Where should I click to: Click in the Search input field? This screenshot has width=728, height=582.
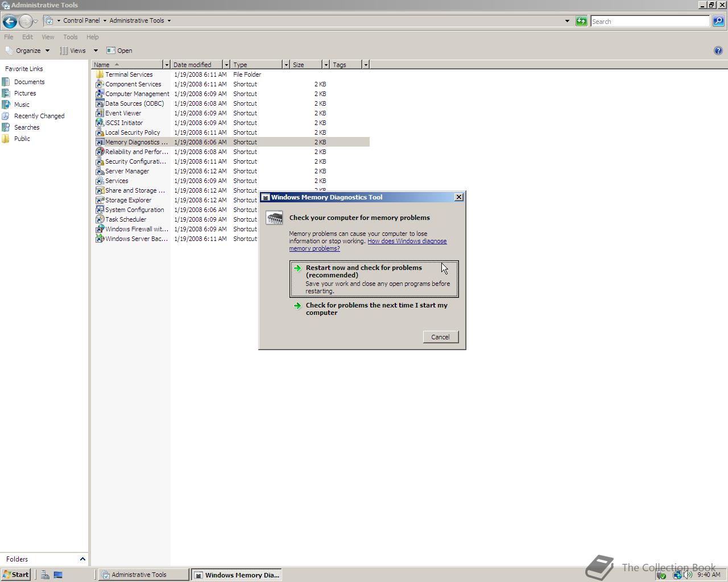click(650, 21)
